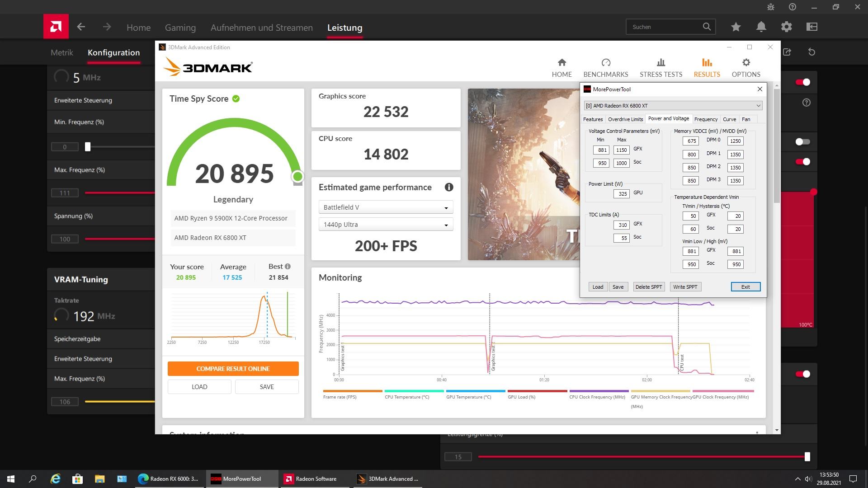
Task: Select the Konfiguration tab
Action: click(113, 52)
